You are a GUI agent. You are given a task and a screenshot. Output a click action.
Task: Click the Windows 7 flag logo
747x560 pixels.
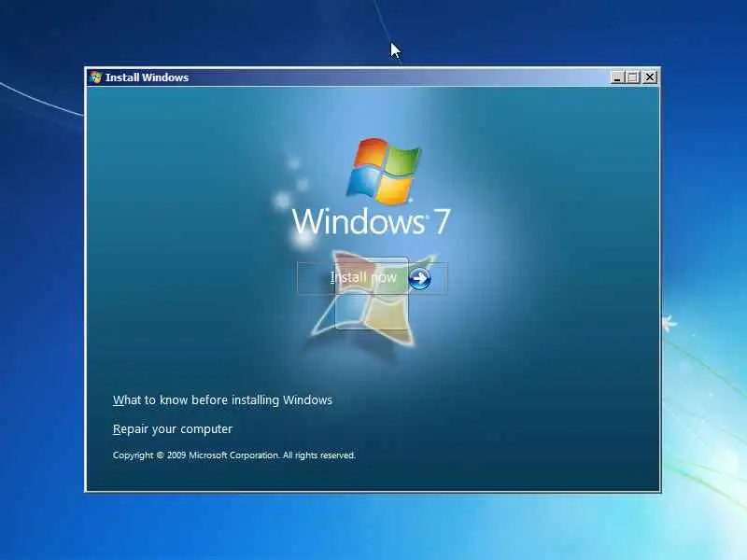click(384, 172)
